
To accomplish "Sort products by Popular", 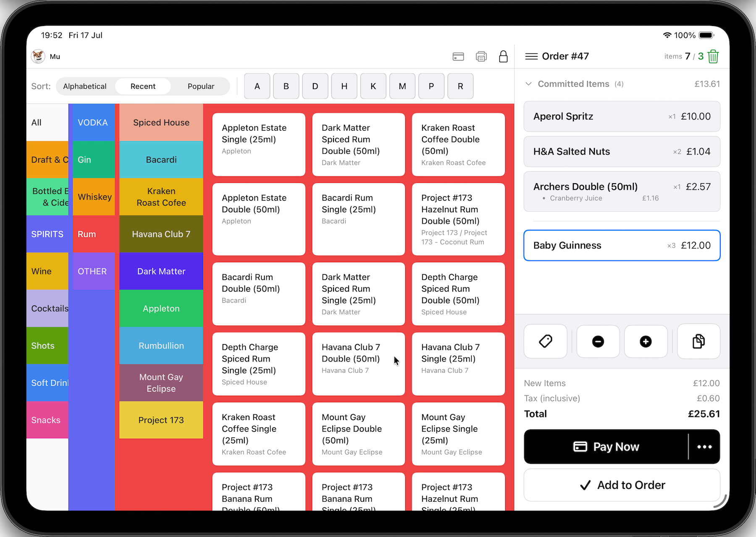I will tap(201, 86).
